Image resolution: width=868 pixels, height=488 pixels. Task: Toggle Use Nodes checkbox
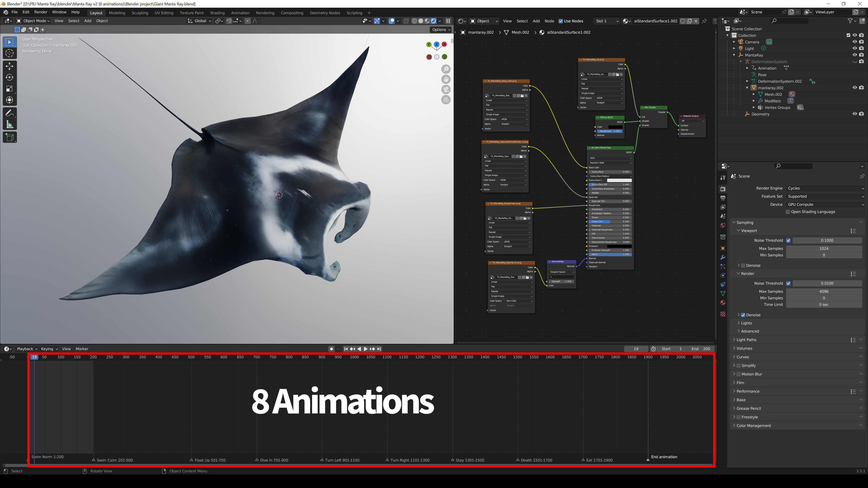[x=561, y=21]
